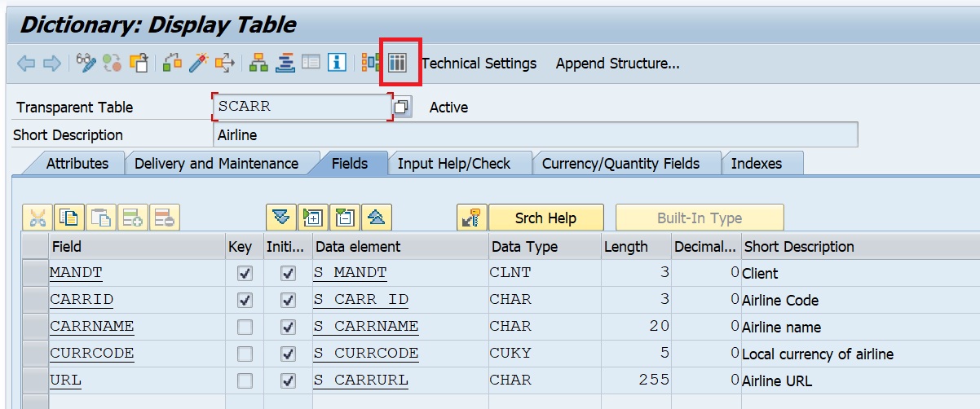The height and width of the screenshot is (409, 980).
Task: Open data element S_CARRURL
Action: coord(361,380)
